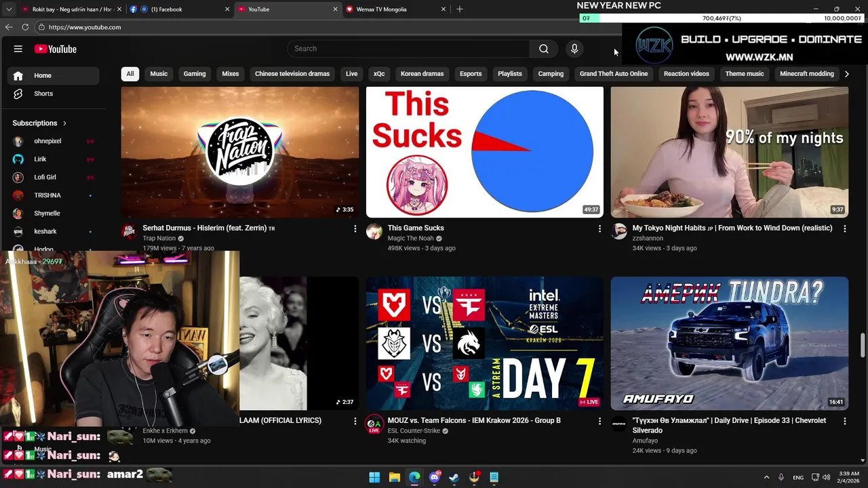Open options for Serhat Durmus Hislerim video
Screen dimensions: 868x488
355,229
